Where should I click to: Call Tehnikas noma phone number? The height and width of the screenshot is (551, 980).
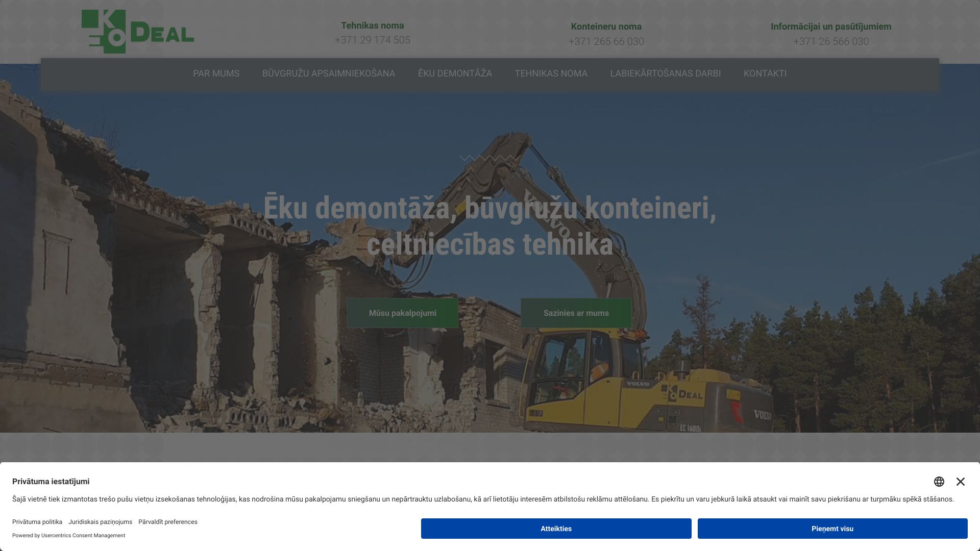pyautogui.click(x=372, y=40)
